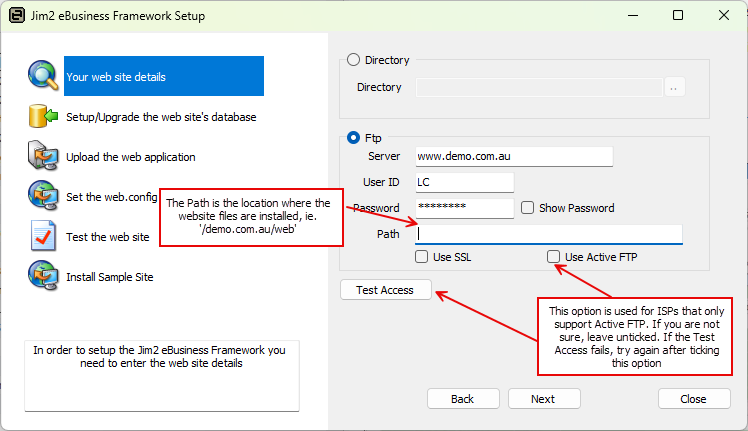Click the Next button
Image resolution: width=748 pixels, height=431 pixels.
[544, 398]
